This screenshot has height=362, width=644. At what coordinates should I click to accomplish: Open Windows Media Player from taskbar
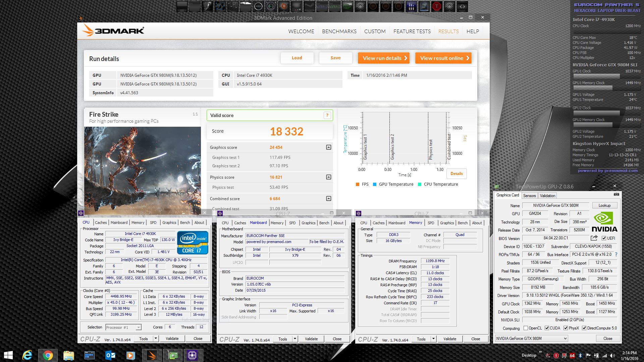(x=130, y=355)
